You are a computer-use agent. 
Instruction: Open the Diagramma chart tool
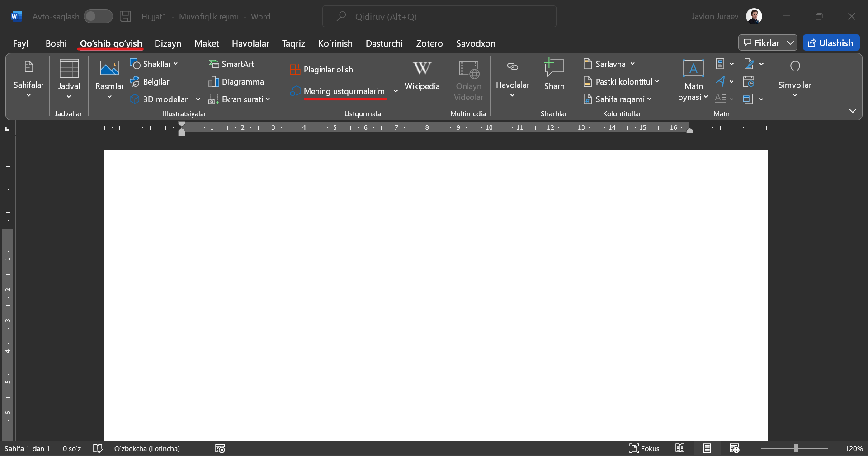(x=236, y=82)
